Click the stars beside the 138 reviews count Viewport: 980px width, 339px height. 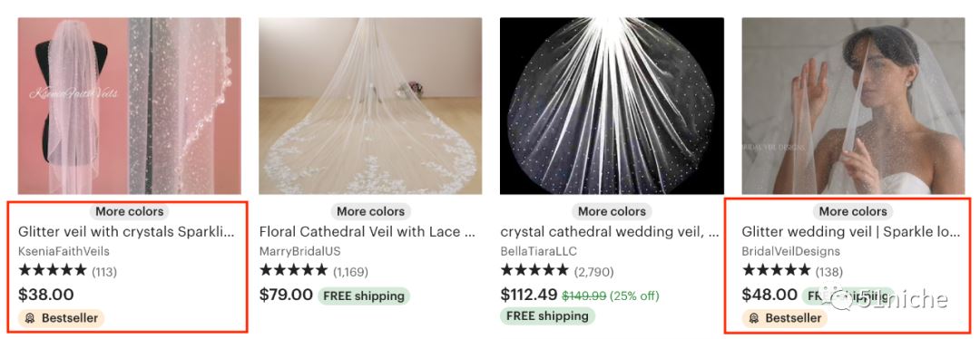(x=776, y=270)
